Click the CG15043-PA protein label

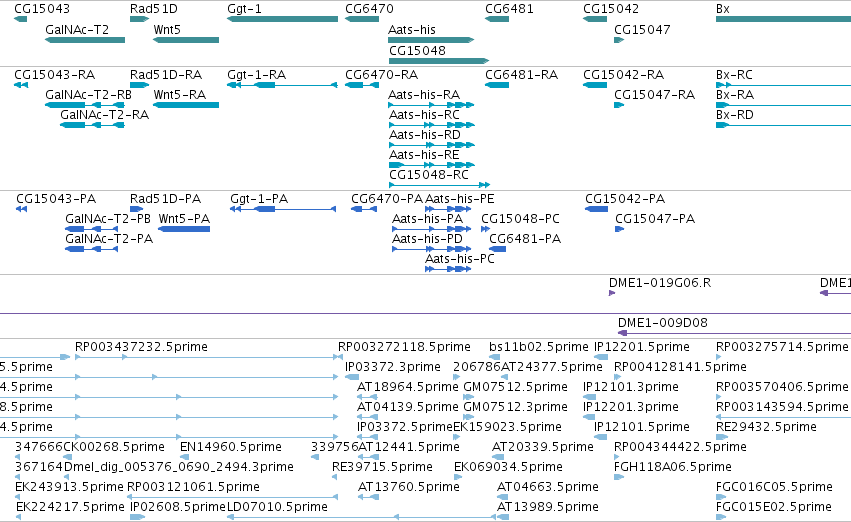click(x=56, y=199)
